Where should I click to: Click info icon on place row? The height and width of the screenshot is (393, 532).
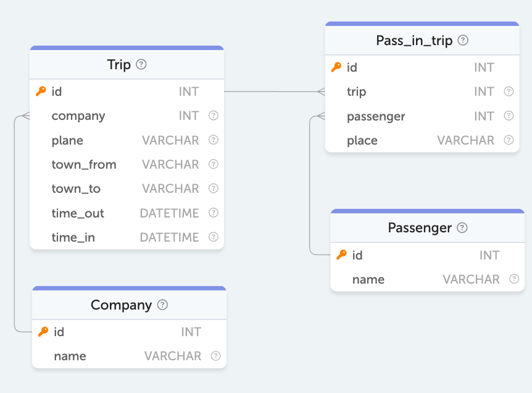(509, 140)
